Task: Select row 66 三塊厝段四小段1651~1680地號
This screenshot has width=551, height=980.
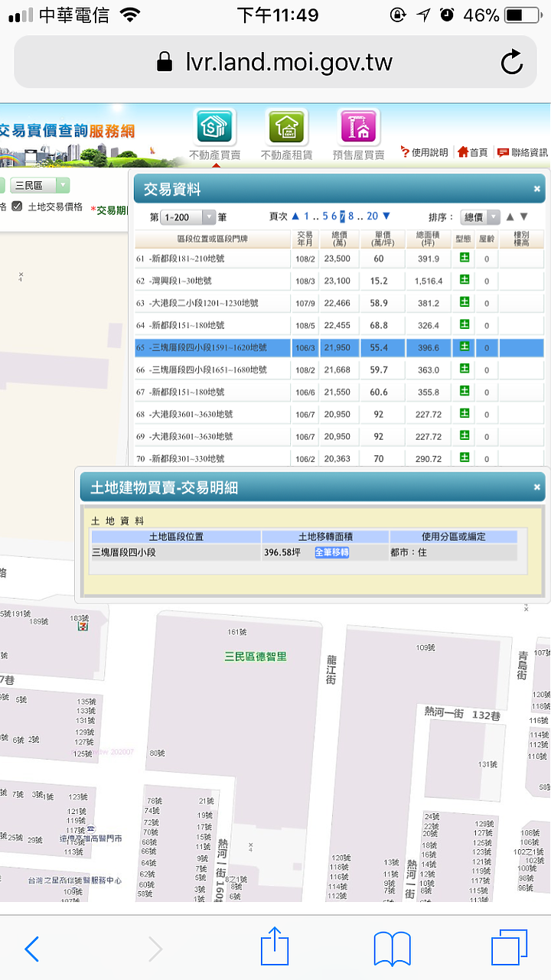Action: (x=339, y=370)
